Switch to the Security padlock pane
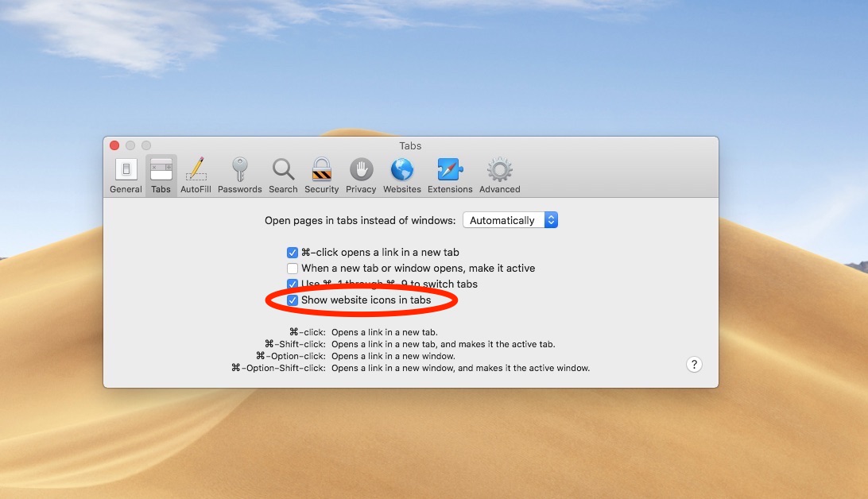The image size is (868, 499). click(322, 176)
